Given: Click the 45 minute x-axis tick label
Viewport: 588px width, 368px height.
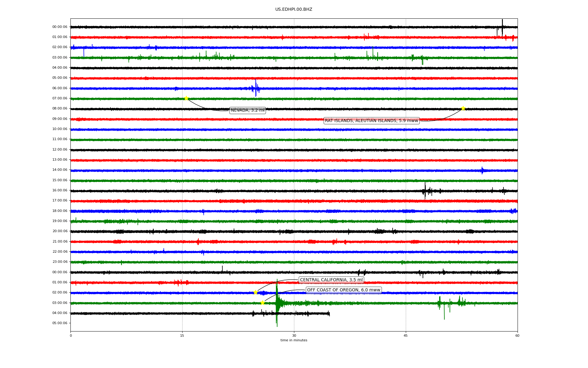Looking at the screenshot, I should 405,335.
